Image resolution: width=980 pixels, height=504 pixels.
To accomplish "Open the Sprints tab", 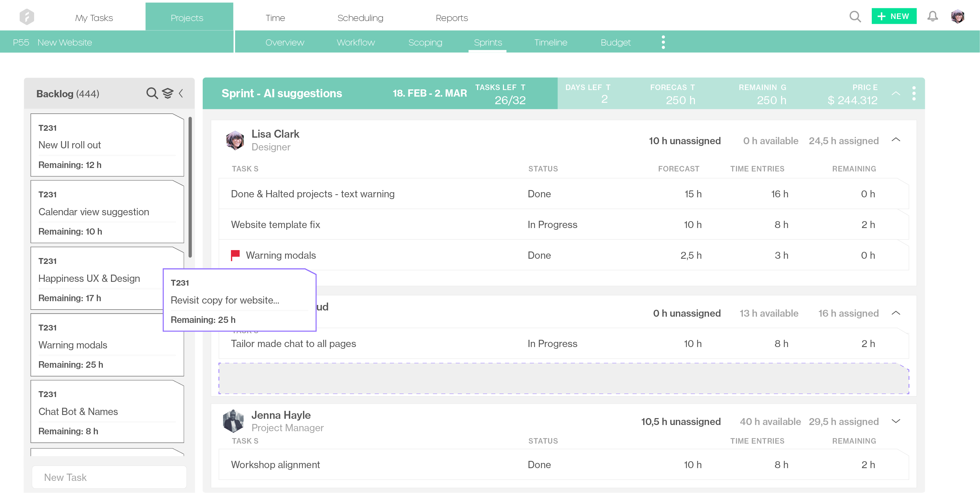I will pyautogui.click(x=488, y=42).
